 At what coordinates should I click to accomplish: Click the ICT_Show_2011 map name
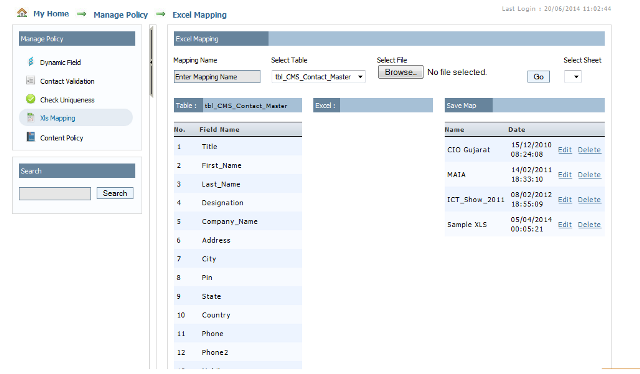tap(476, 200)
